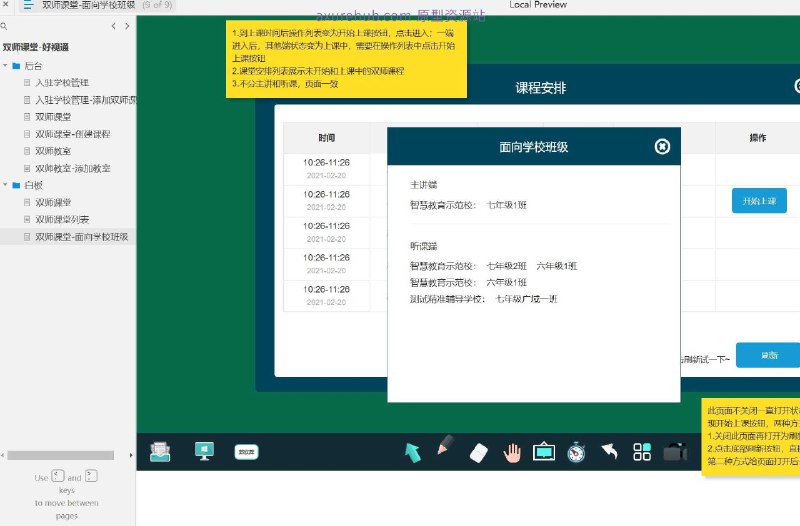Click the Local Preview label
This screenshot has height=526, width=800.
pos(538,5)
